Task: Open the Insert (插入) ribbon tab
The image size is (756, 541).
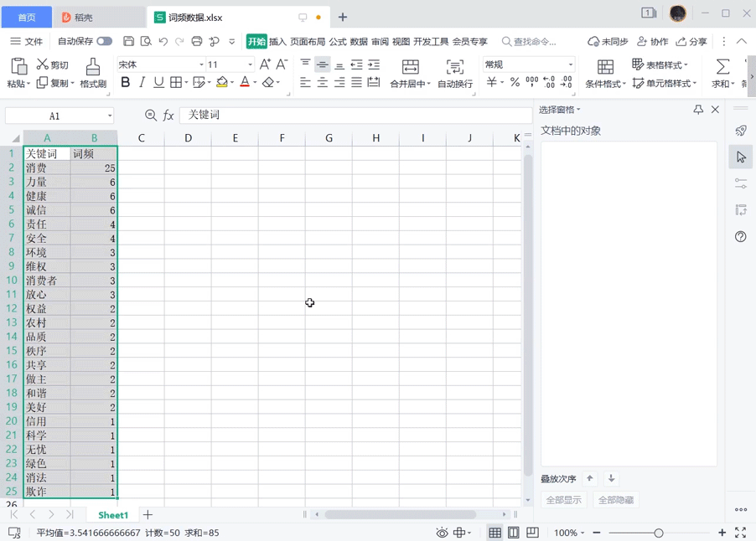Action: pos(277,41)
